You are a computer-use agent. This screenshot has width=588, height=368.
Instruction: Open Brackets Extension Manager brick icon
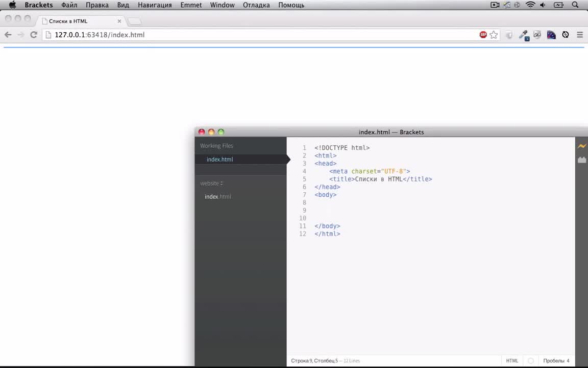pos(581,160)
